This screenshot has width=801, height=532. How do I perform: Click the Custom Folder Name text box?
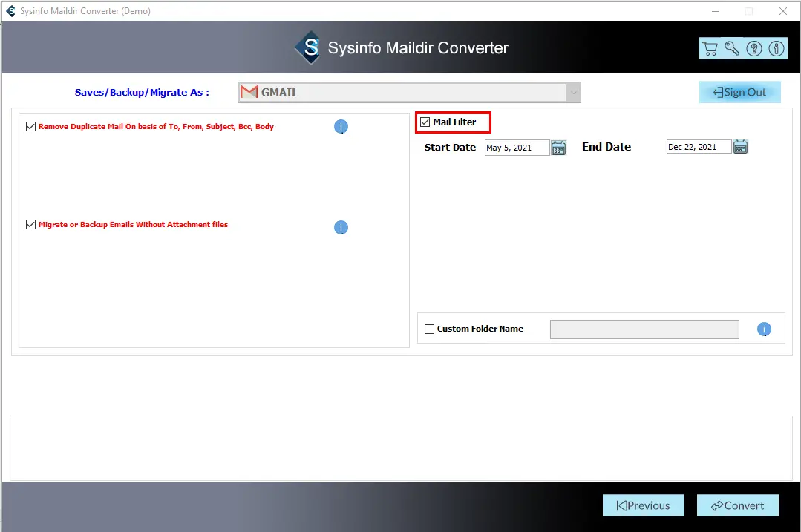tap(644, 329)
